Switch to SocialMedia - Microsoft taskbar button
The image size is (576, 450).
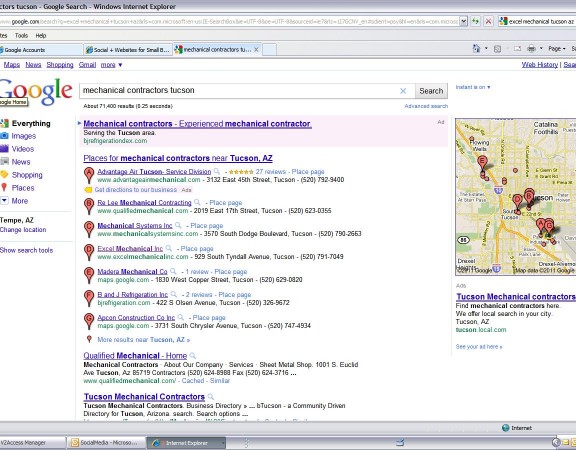tap(106, 443)
